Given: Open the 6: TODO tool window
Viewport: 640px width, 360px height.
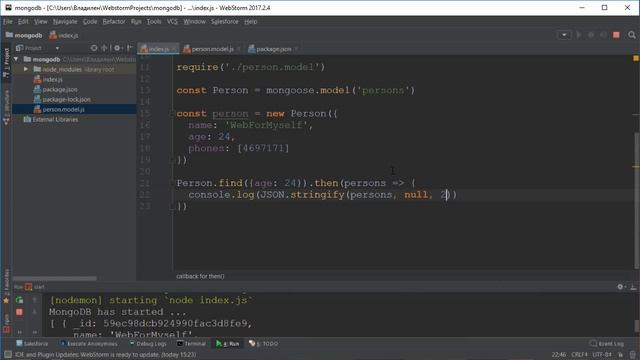Looking at the screenshot, I should point(263,344).
